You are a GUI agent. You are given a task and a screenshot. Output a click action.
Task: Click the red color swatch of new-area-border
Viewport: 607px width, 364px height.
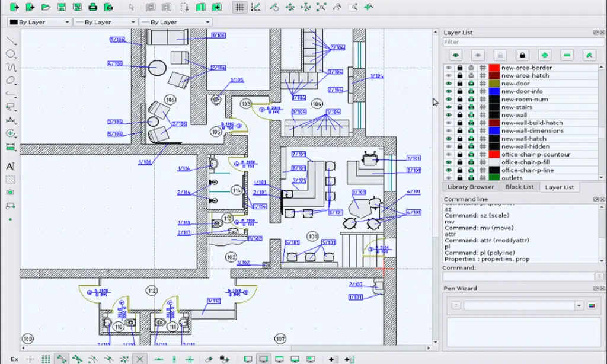click(x=493, y=68)
